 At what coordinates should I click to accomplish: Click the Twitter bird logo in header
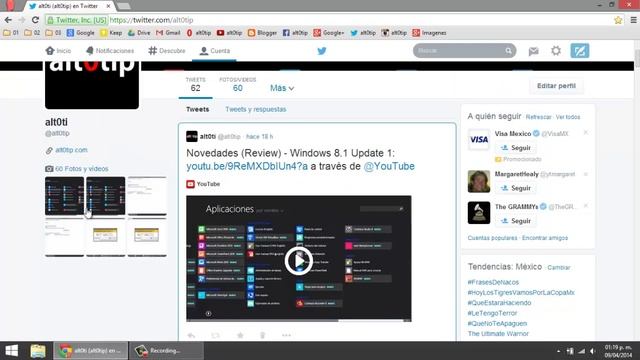(x=322, y=51)
